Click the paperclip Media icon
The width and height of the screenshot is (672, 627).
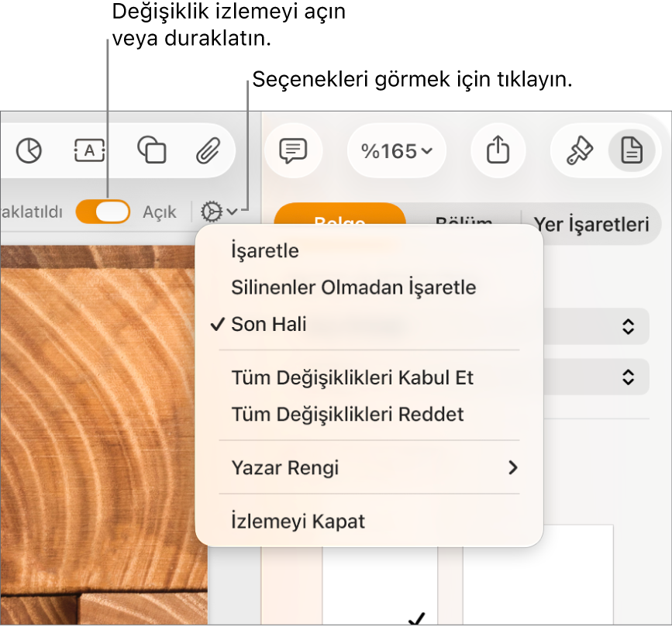tap(208, 150)
